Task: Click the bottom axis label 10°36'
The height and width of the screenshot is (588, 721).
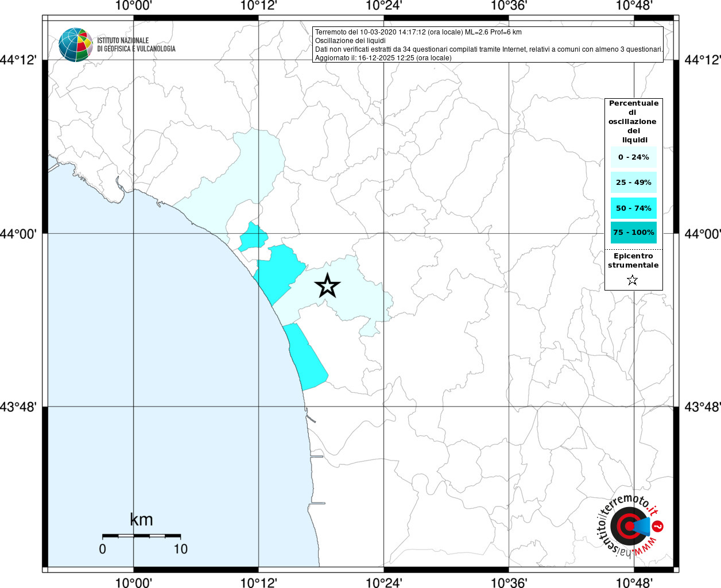Action: [x=509, y=583]
